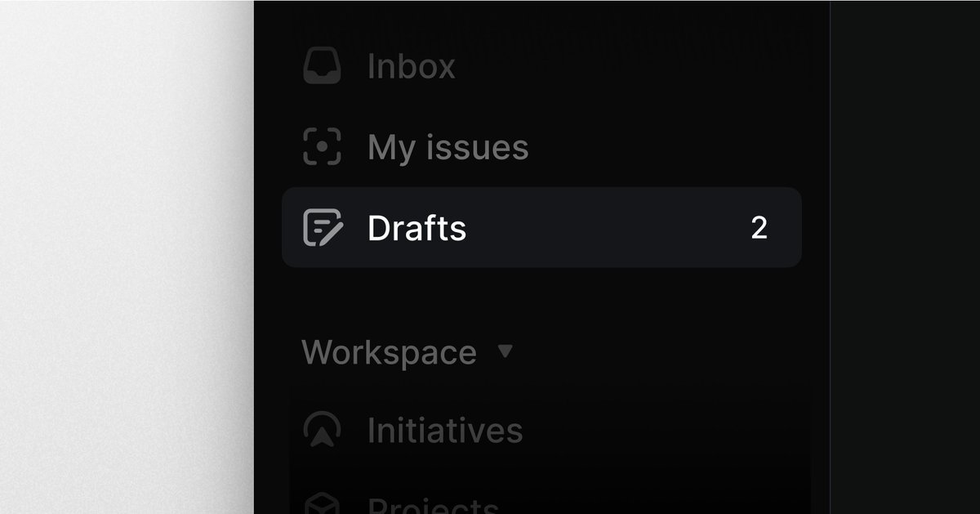Click the Drafts count badge showing 2
The height and width of the screenshot is (514, 980).
(x=759, y=228)
